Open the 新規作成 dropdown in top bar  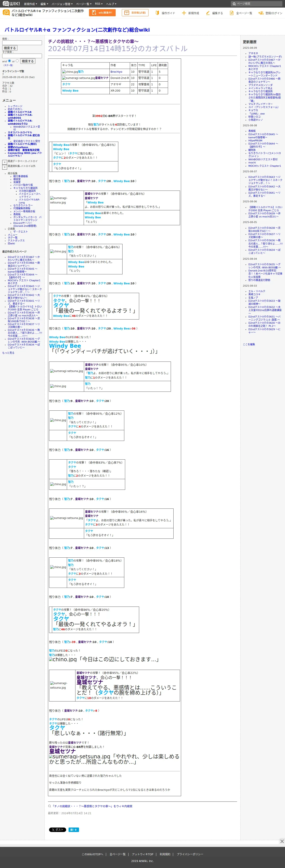coord(30,4)
